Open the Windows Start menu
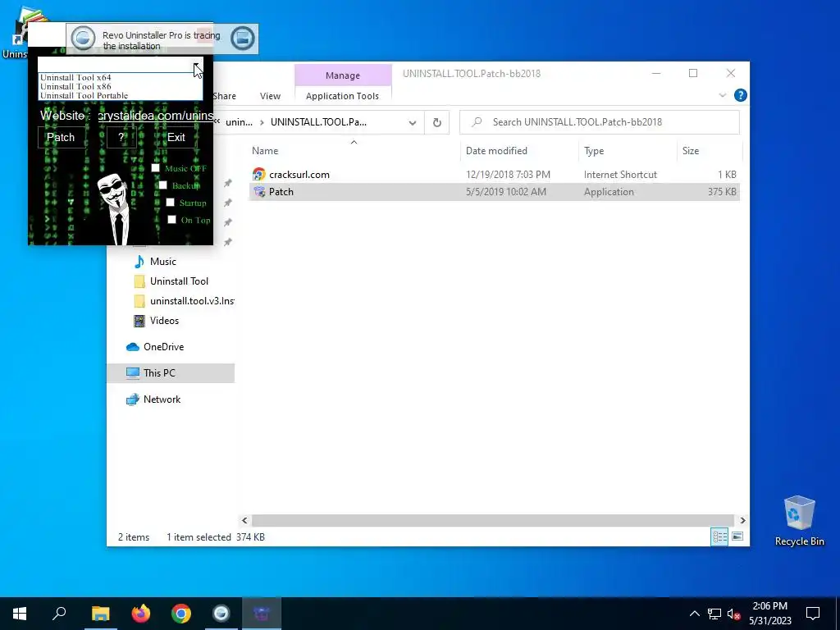The height and width of the screenshot is (630, 840). click(20, 614)
